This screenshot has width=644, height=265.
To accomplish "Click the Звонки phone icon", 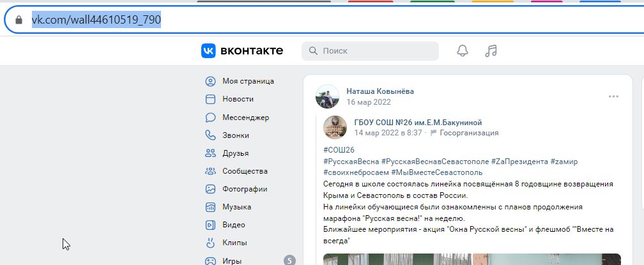I will pyautogui.click(x=210, y=135).
